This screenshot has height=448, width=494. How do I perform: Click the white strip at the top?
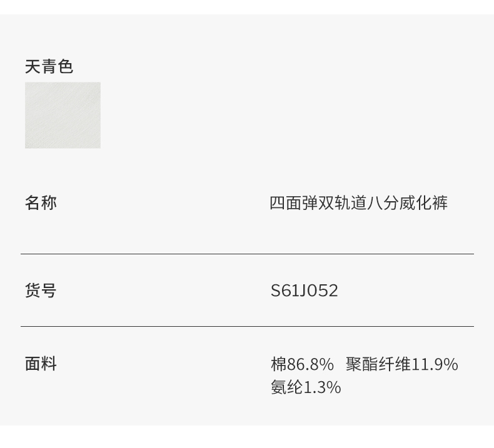(x=247, y=7)
